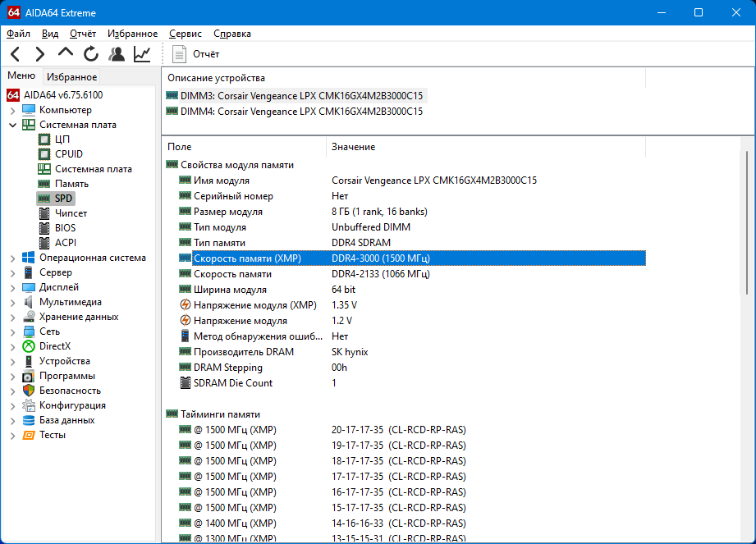The width and height of the screenshot is (756, 544).
Task: Select the SPD tree item icon
Action: (x=44, y=199)
